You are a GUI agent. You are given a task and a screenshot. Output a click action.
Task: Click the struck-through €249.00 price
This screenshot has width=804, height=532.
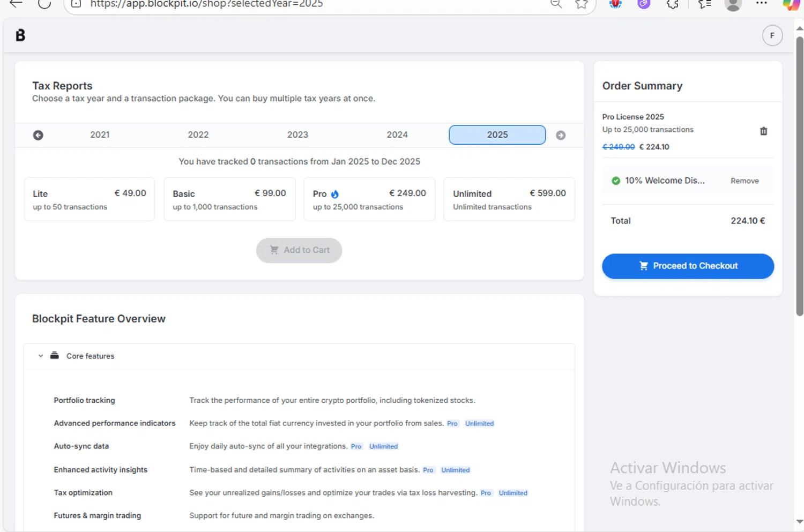[x=619, y=147]
